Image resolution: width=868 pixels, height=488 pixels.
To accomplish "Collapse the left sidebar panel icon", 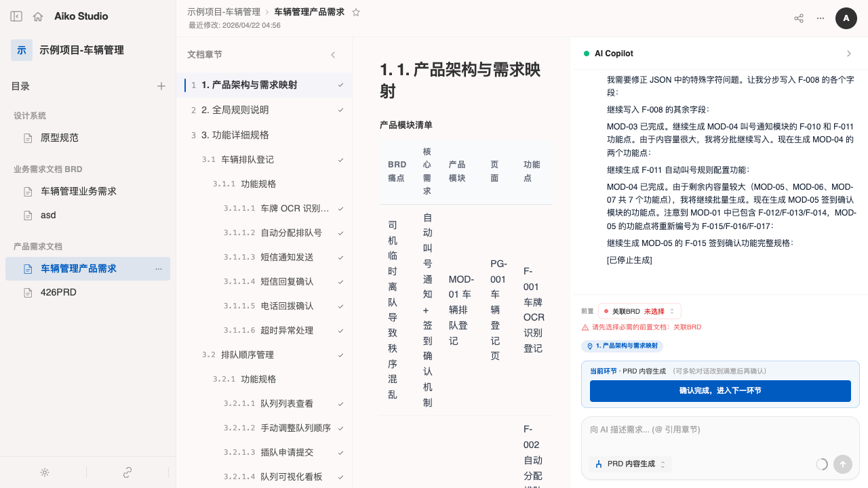I will point(16,16).
